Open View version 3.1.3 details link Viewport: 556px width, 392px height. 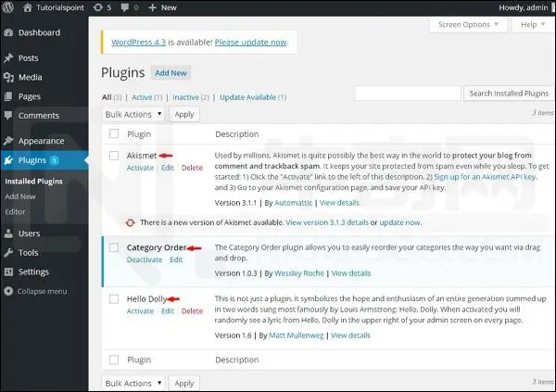tap(327, 222)
